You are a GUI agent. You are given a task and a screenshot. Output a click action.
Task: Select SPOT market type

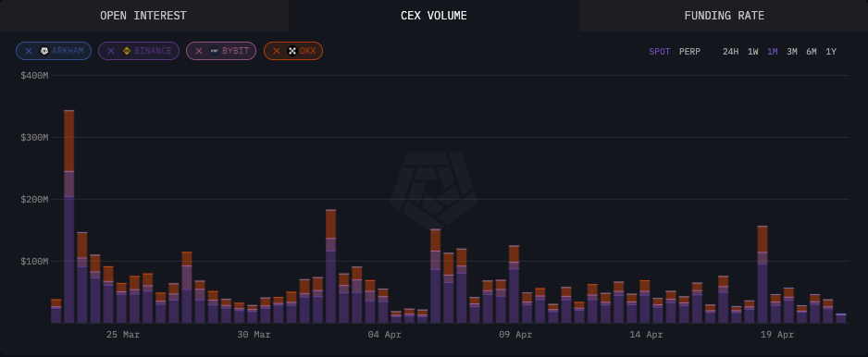click(659, 52)
